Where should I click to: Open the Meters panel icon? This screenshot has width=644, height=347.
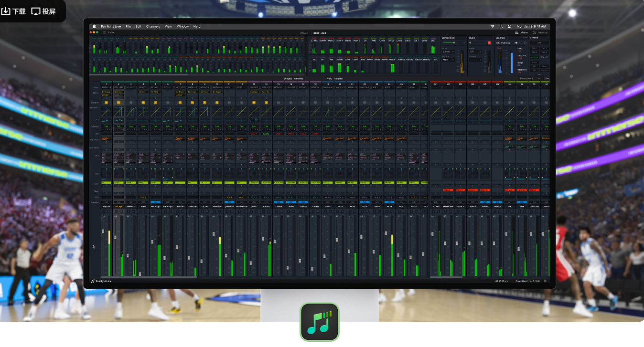click(x=517, y=32)
